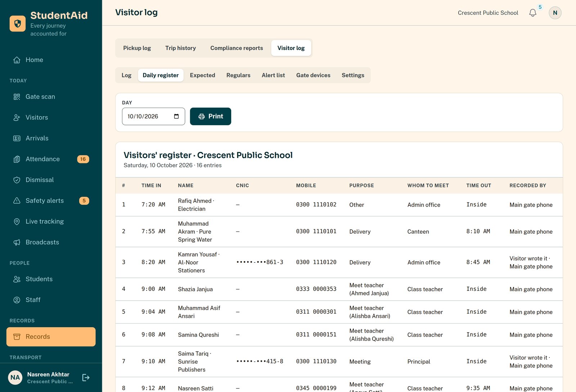Open Records in sidebar
This screenshot has width=576, height=392.
(x=51, y=337)
